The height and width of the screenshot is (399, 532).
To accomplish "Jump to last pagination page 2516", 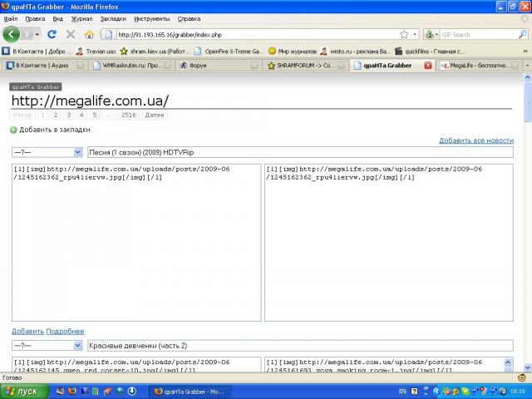I will pos(129,115).
